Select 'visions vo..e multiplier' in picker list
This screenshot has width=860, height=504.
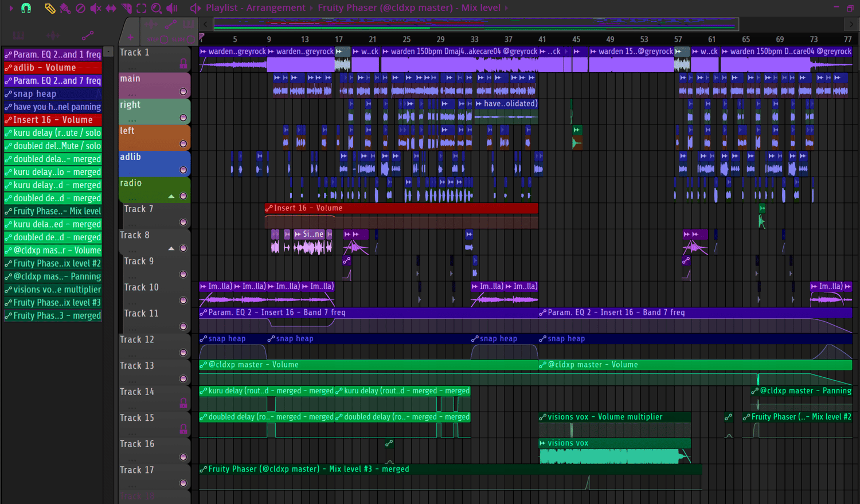53,290
